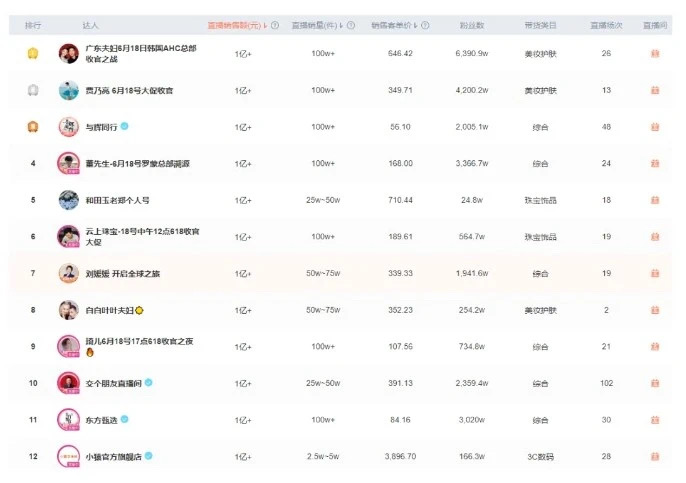The width and height of the screenshot is (686, 483).
Task: Open 与辉同行 creator name link
Action: point(101,127)
